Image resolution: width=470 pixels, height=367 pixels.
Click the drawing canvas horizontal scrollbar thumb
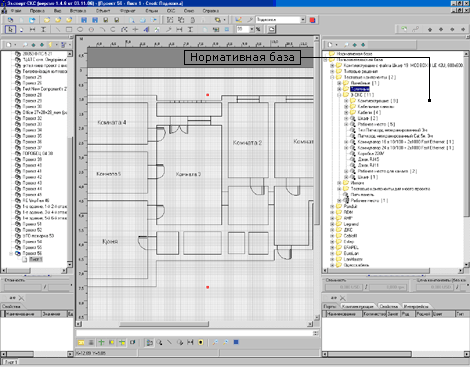click(x=164, y=324)
